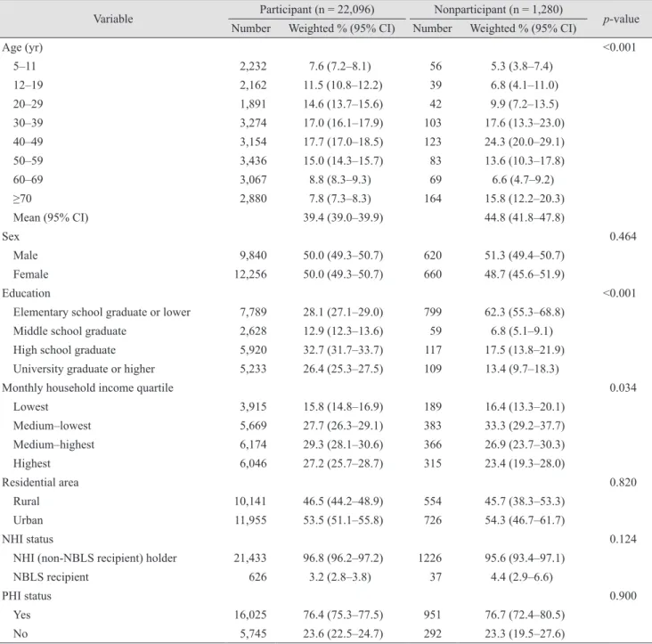
Task: Click the 'Education' section label
Action: (26, 293)
